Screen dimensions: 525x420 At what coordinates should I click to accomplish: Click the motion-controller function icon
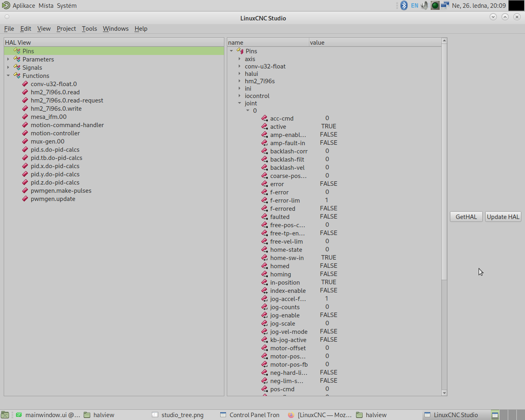tap(25, 133)
